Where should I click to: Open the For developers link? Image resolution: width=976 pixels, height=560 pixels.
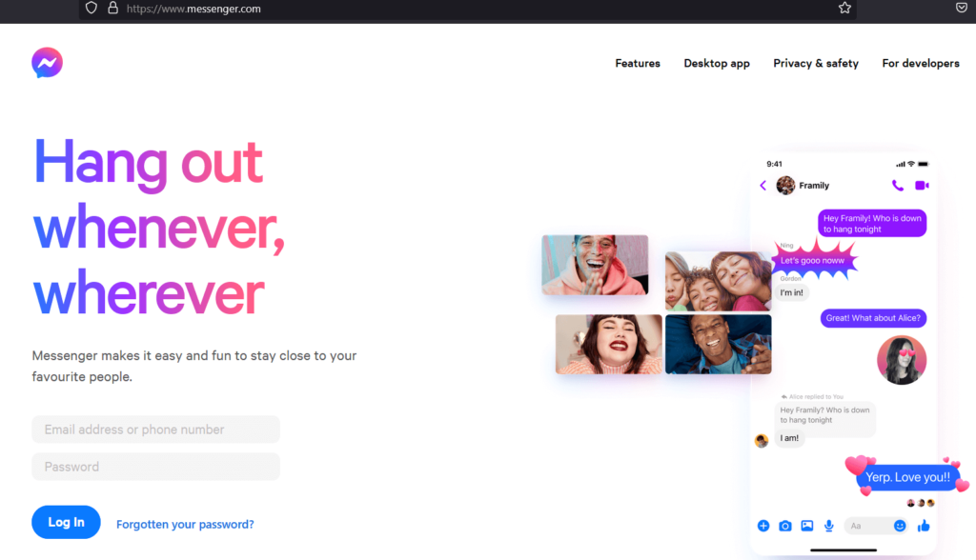point(921,64)
